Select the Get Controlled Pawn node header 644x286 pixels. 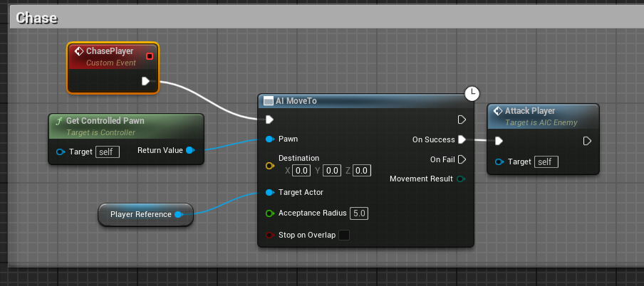126,127
